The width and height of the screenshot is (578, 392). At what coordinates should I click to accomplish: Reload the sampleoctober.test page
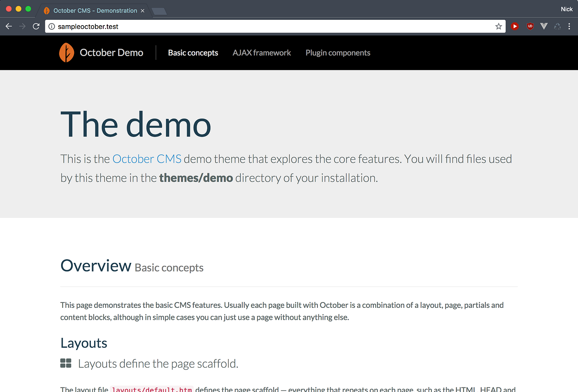point(36,26)
